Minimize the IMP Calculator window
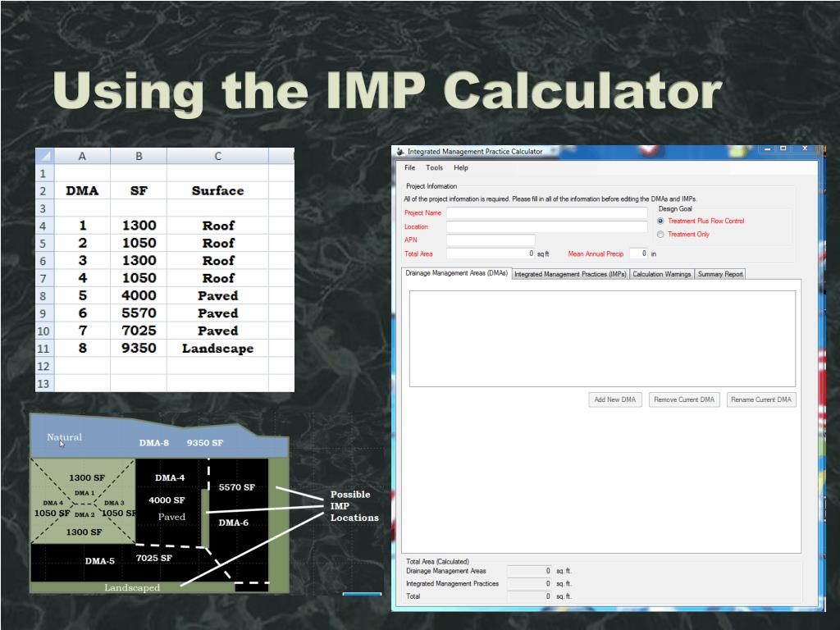The width and height of the screenshot is (840, 630). 767,148
